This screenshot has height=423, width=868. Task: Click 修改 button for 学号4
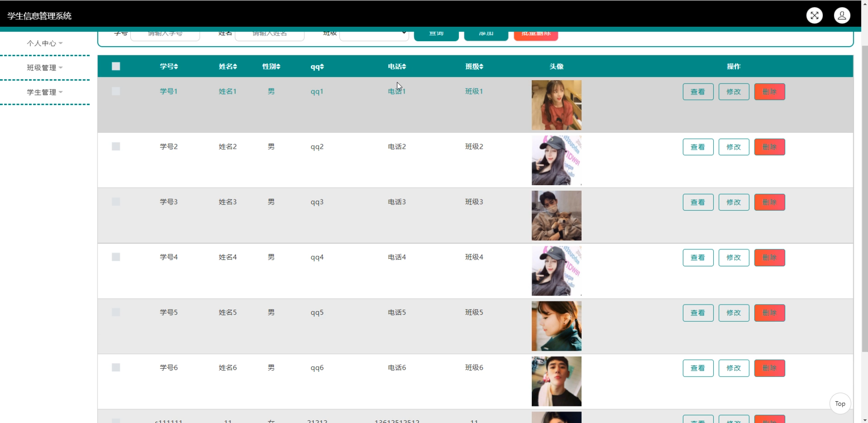(734, 258)
